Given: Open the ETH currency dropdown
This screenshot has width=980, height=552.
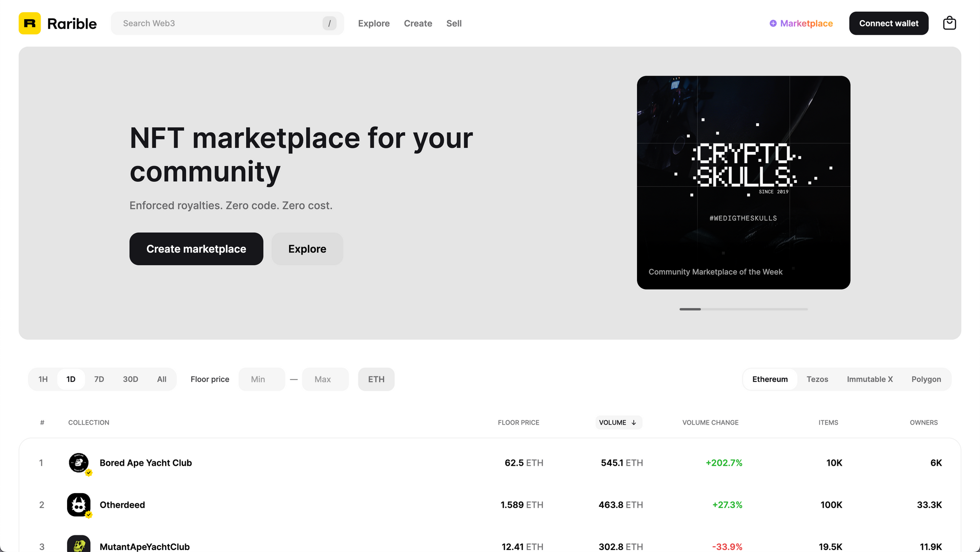Looking at the screenshot, I should tap(376, 379).
